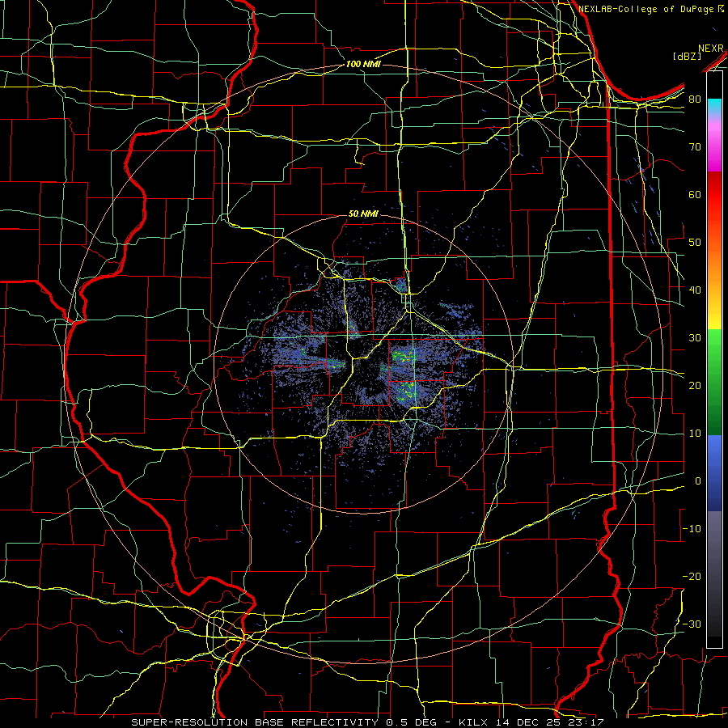Click the 50 NMI range ring label
728x728 pixels.
(363, 214)
